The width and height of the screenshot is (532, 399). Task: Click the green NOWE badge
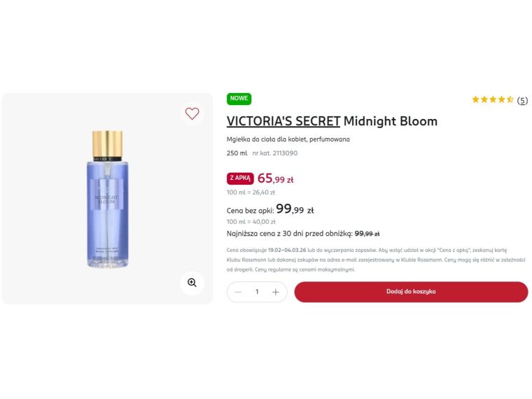tap(239, 99)
